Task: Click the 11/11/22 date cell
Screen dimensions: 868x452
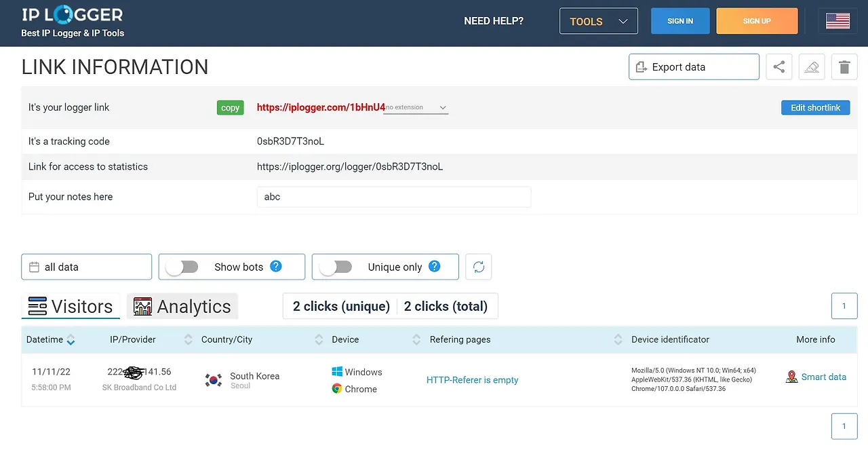Action: point(51,372)
